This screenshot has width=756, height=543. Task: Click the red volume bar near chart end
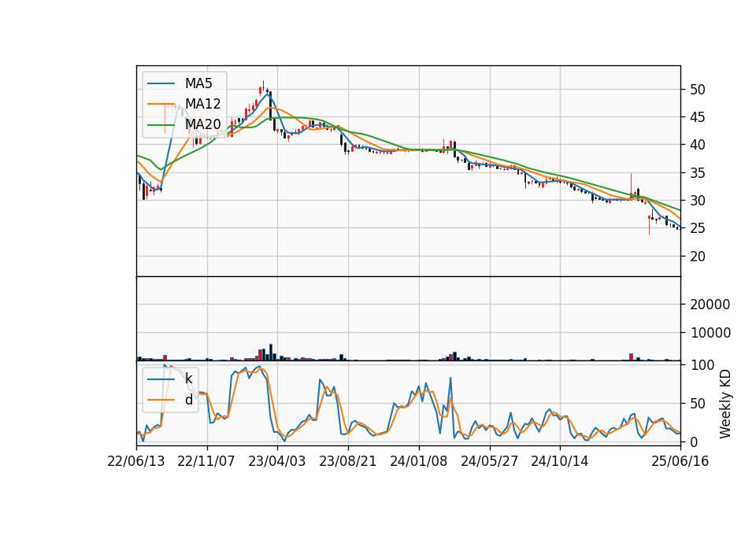point(631,356)
